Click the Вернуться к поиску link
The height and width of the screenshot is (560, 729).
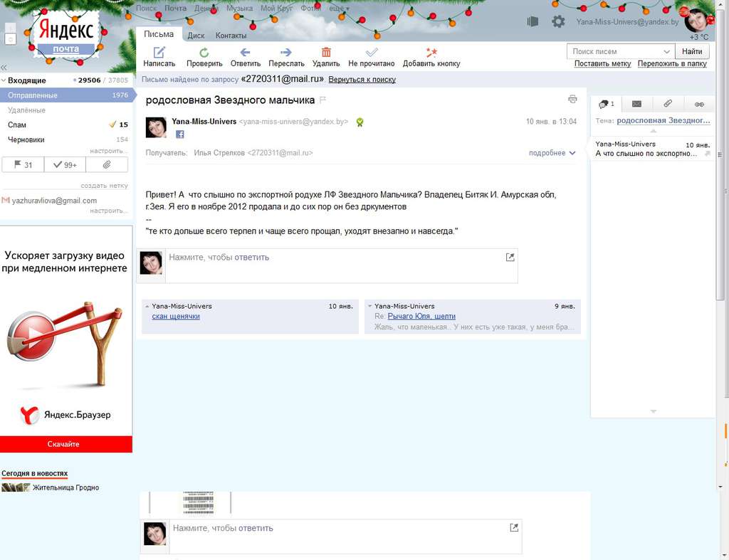point(362,80)
